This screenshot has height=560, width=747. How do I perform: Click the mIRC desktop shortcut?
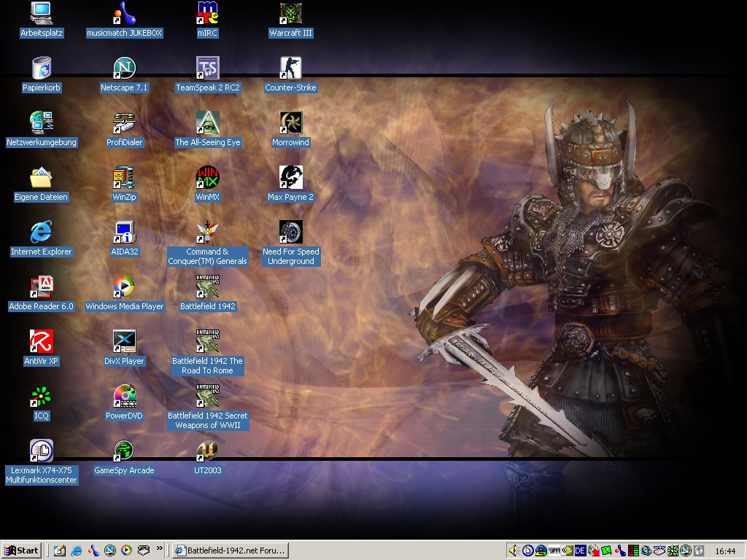[208, 20]
